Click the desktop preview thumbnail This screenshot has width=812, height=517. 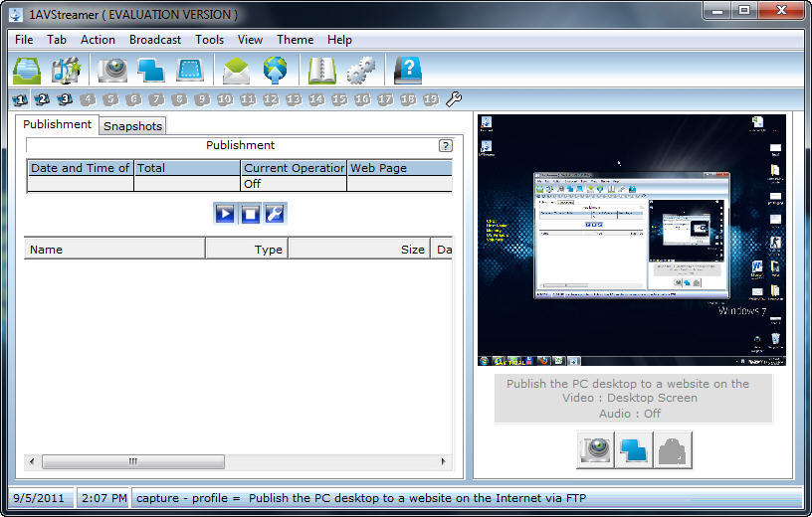coord(632,241)
